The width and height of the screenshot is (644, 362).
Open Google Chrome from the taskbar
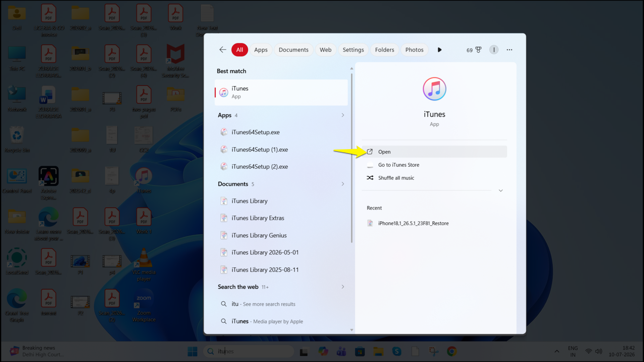[452, 351]
